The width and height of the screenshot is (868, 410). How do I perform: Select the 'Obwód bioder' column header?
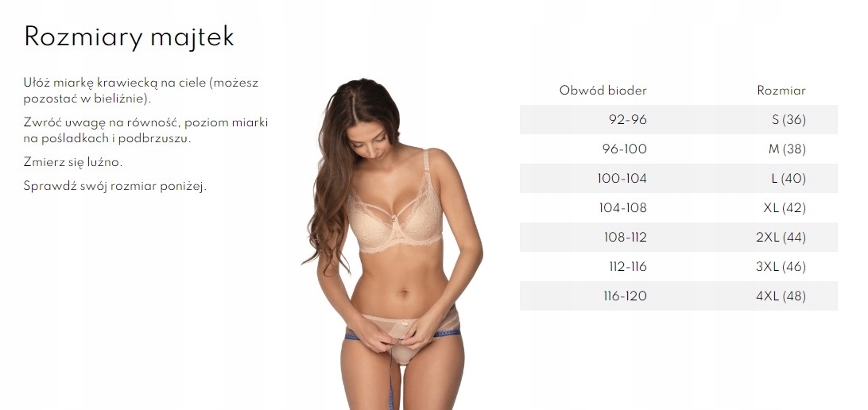603,91
